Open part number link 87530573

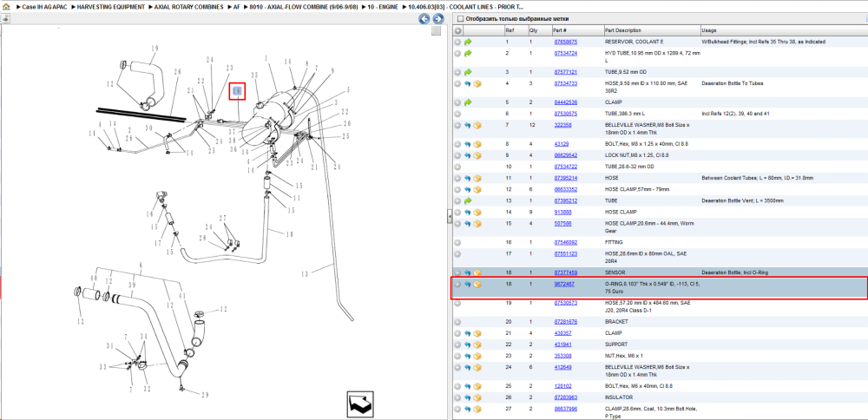[566, 303]
